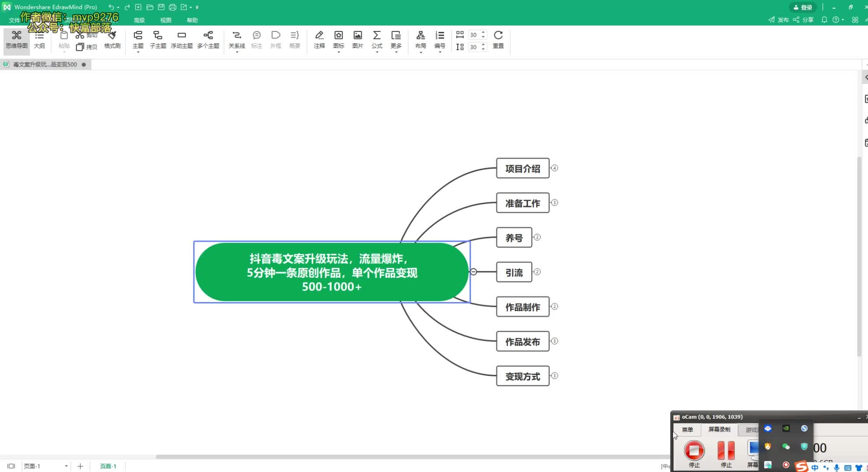
Task: Save the document from quick access
Action: pos(161,7)
